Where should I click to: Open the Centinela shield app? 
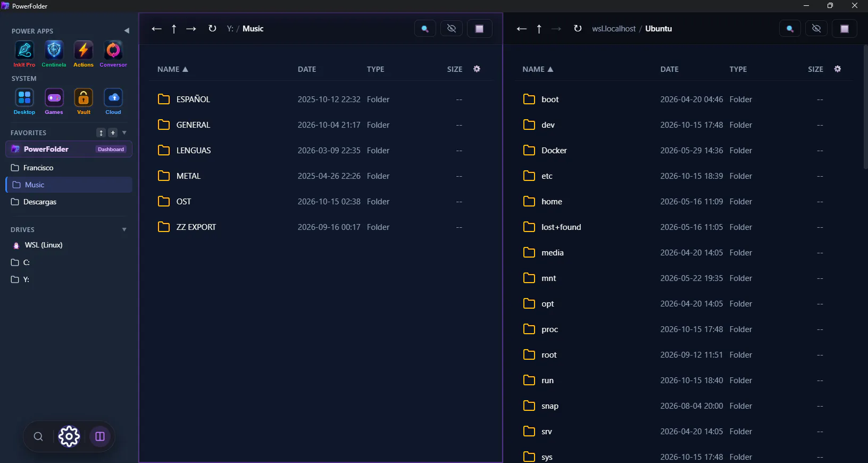54,54
